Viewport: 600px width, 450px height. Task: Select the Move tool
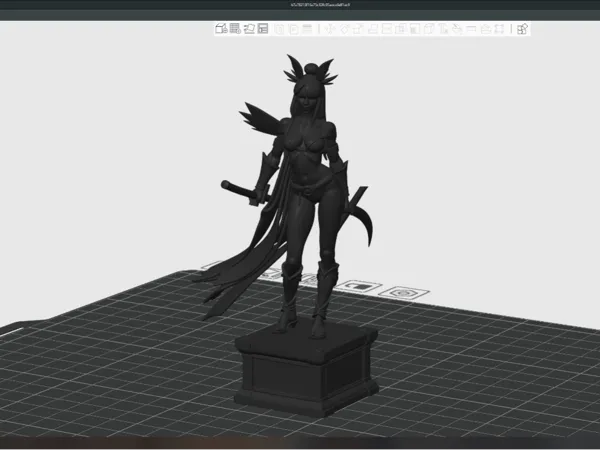click(330, 29)
